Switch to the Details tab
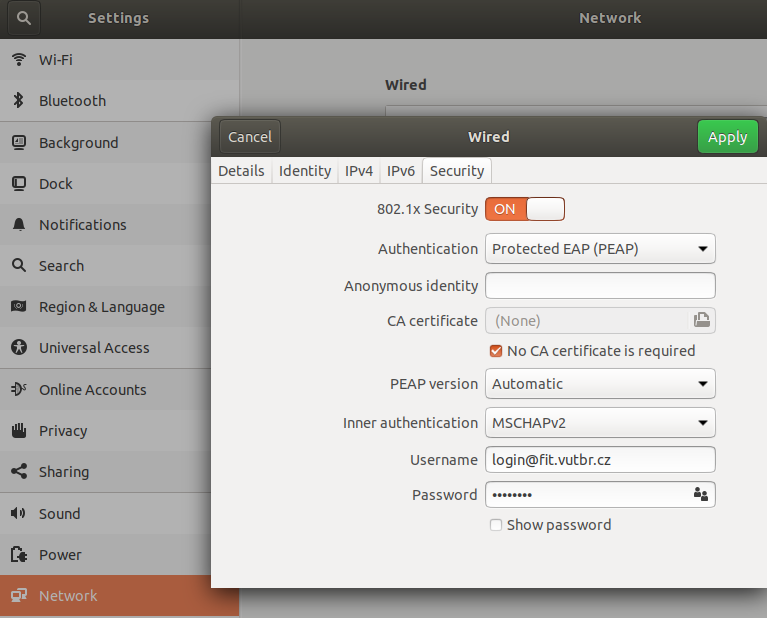 pyautogui.click(x=241, y=171)
